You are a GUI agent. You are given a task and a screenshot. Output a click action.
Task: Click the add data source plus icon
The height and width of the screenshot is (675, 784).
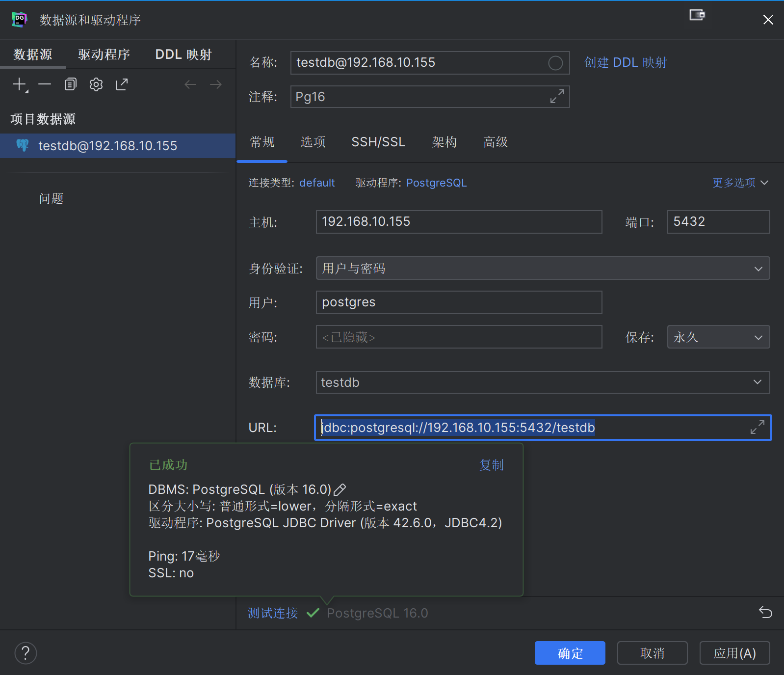click(20, 84)
